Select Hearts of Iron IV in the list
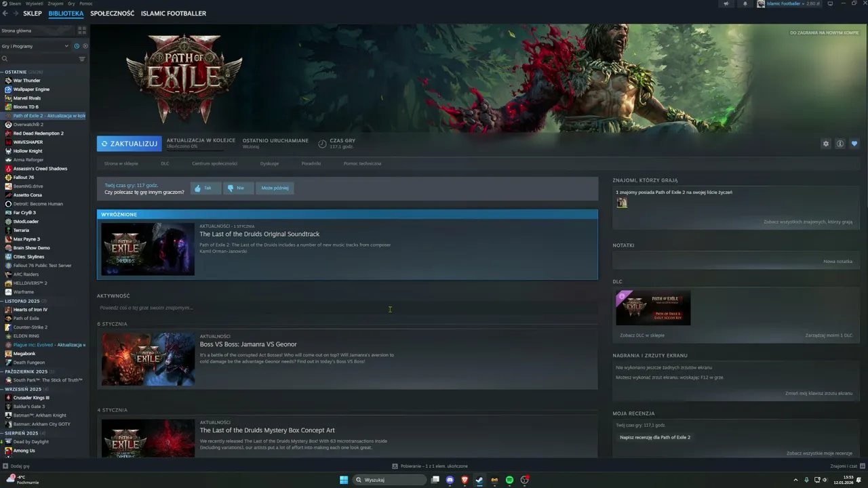 [x=30, y=310]
